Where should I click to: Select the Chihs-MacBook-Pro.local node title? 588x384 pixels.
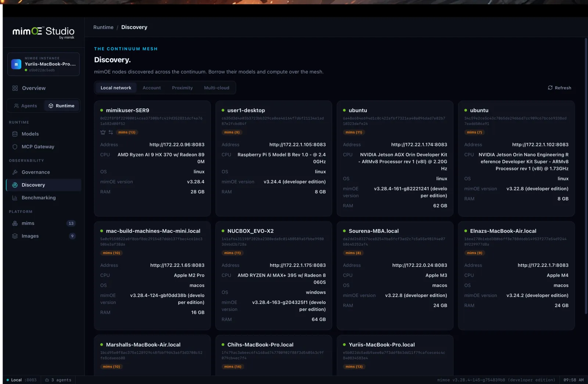tap(261, 345)
